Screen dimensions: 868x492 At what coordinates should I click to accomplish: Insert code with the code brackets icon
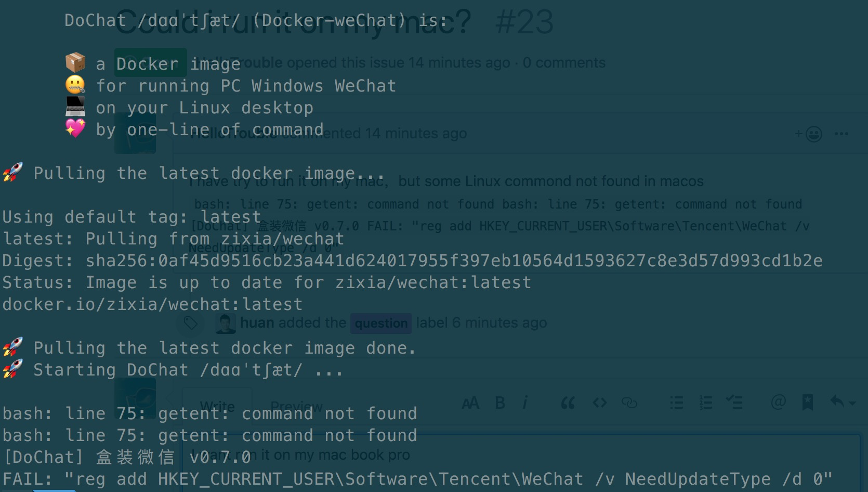tap(599, 403)
